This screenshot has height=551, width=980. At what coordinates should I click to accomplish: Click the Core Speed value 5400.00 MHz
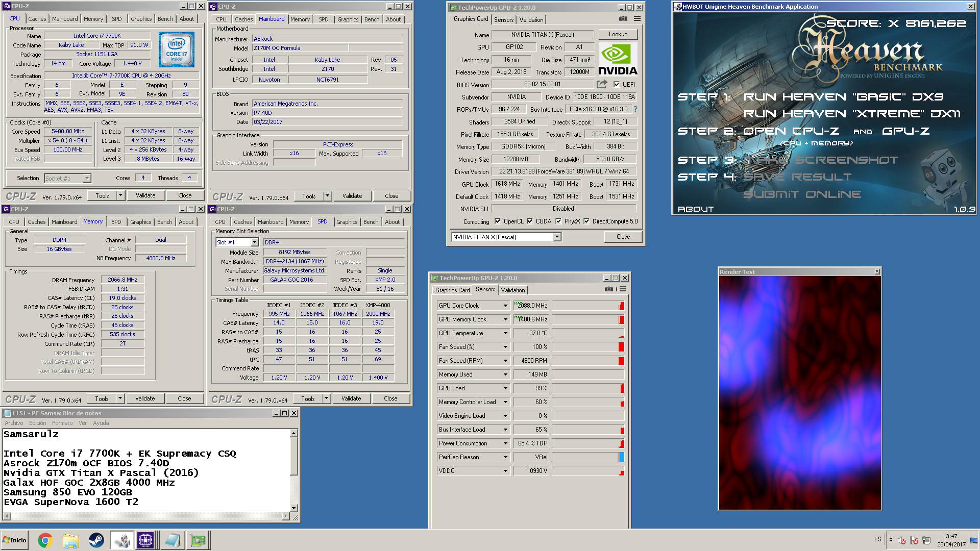[68, 131]
